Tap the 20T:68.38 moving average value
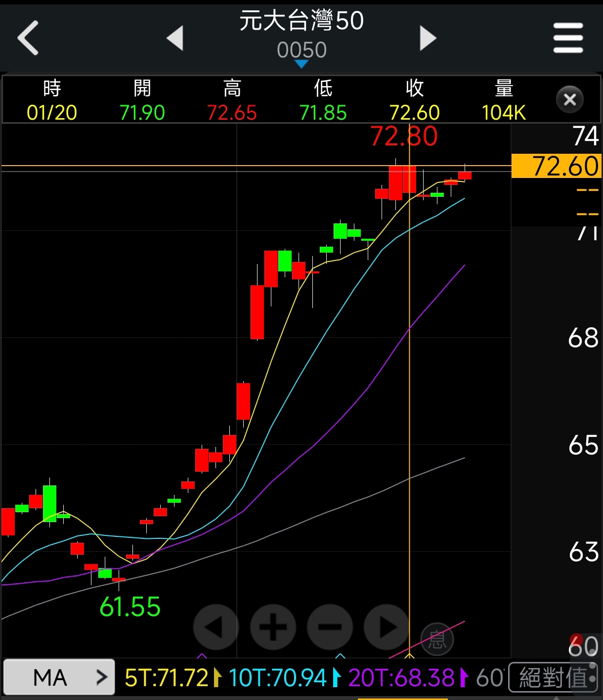603x700 pixels. 401,678
